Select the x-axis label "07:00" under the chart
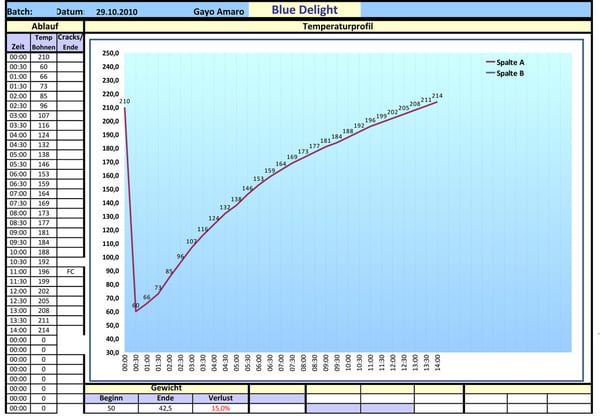 [281, 363]
